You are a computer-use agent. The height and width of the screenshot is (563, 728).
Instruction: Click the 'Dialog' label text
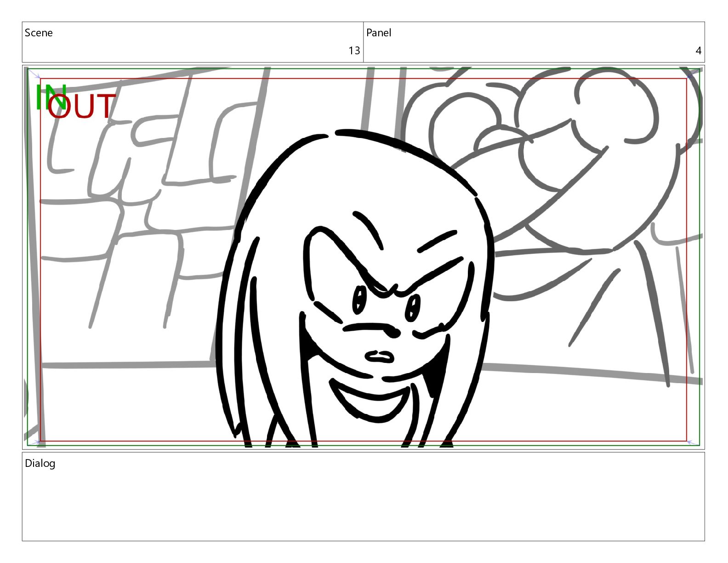(40, 463)
